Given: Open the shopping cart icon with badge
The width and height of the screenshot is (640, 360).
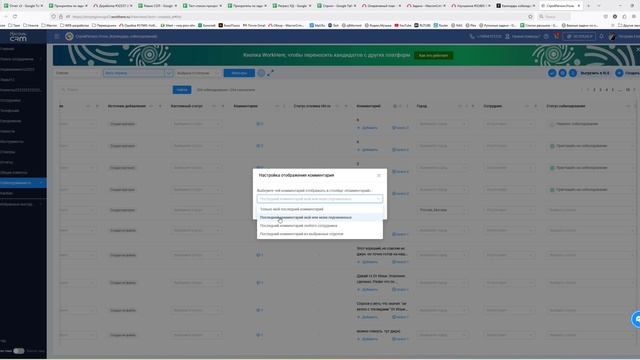Looking at the screenshot, I should pos(556,37).
